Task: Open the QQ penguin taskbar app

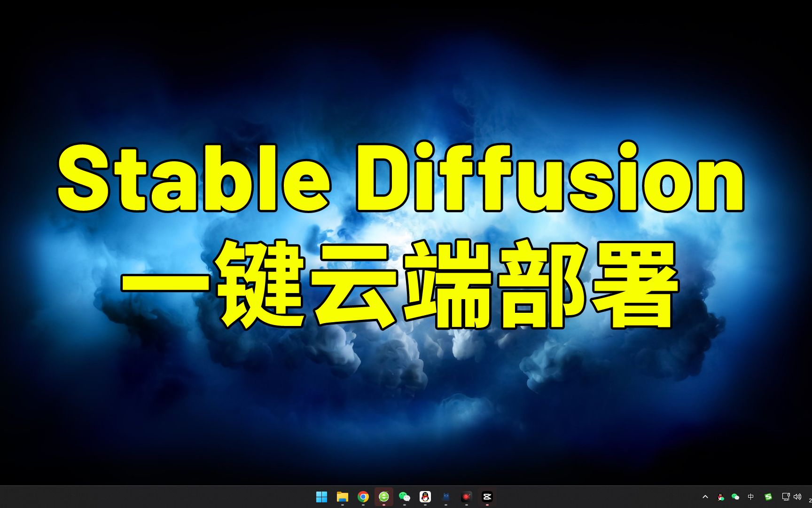Action: 425,497
